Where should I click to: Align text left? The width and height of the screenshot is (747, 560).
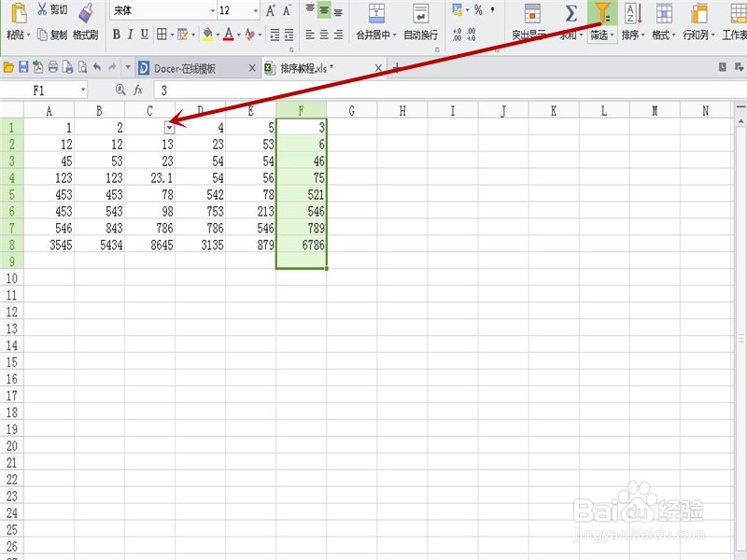tap(310, 35)
